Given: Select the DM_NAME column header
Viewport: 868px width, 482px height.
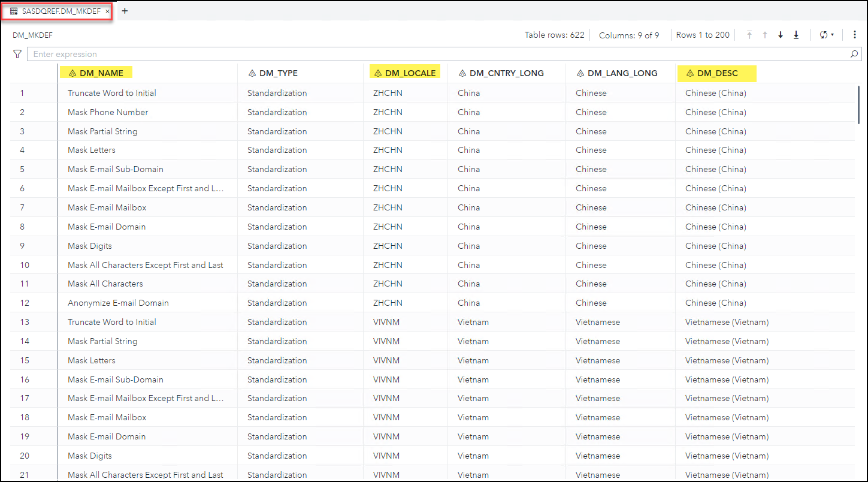Looking at the screenshot, I should (x=101, y=73).
